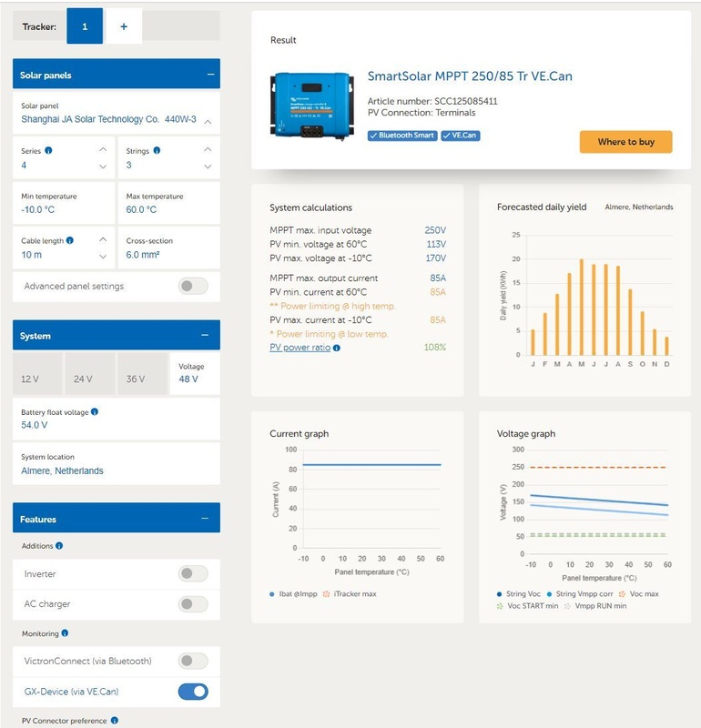Show info about Monitoring
701x728 pixels.
pyautogui.click(x=65, y=633)
